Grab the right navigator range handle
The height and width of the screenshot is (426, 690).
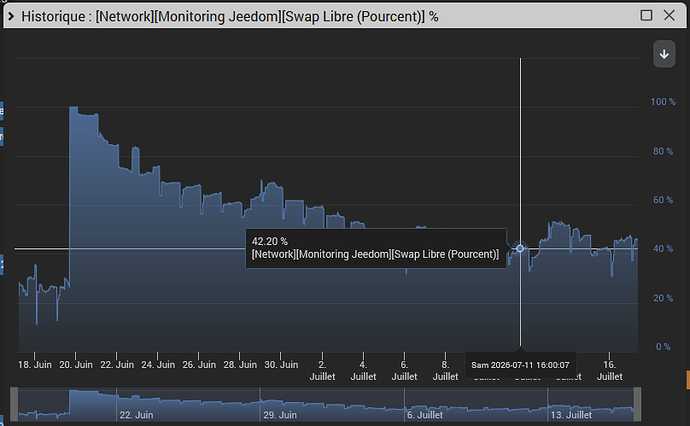[637, 404]
